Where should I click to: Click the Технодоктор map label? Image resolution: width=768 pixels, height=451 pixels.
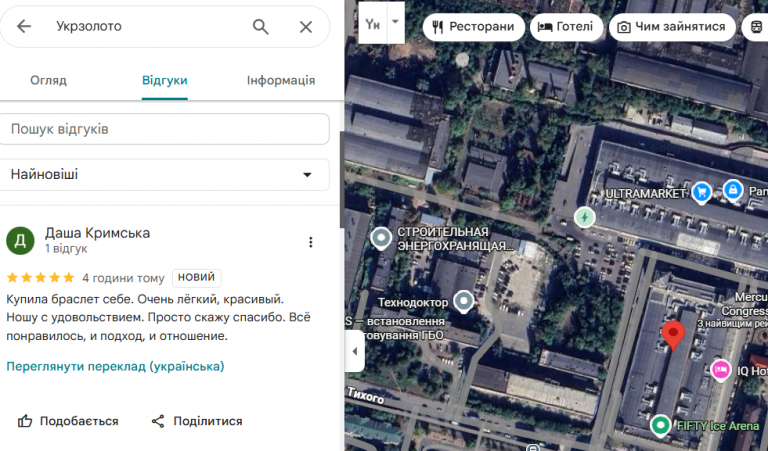pyautogui.click(x=413, y=303)
